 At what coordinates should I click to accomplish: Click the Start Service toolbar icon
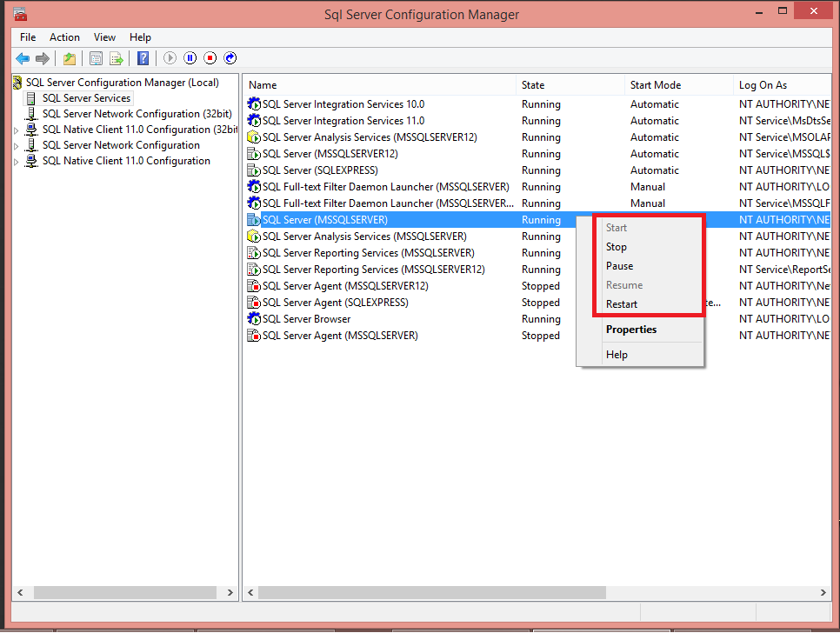click(170, 58)
